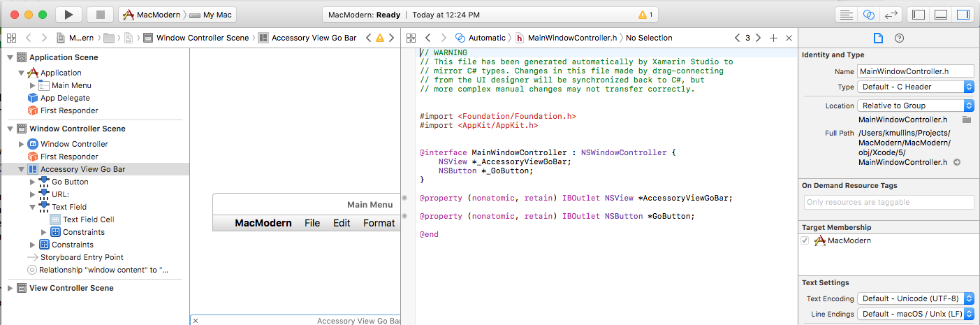Click the jump bar warning icon

click(x=380, y=38)
